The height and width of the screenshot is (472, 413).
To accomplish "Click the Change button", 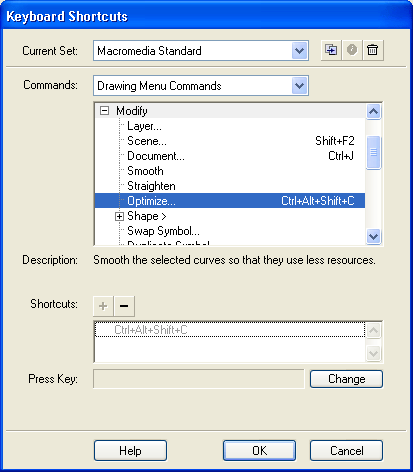I will [346, 379].
